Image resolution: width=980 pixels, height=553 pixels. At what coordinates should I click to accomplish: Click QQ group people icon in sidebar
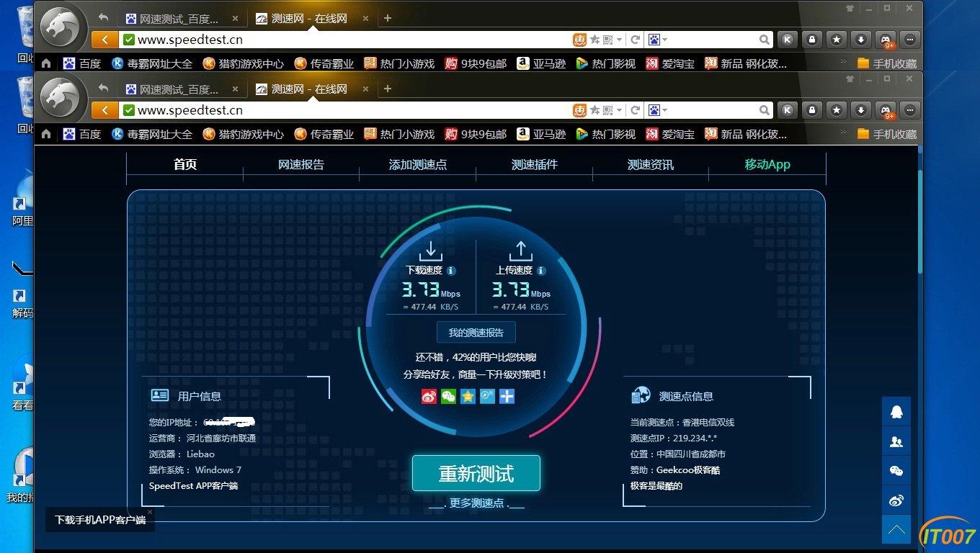click(896, 441)
